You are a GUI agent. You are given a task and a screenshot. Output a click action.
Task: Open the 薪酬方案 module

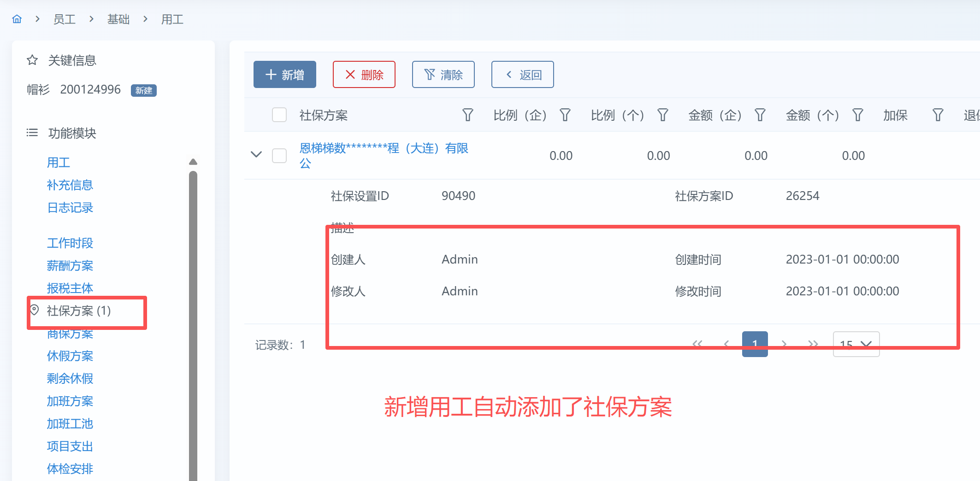(x=70, y=265)
